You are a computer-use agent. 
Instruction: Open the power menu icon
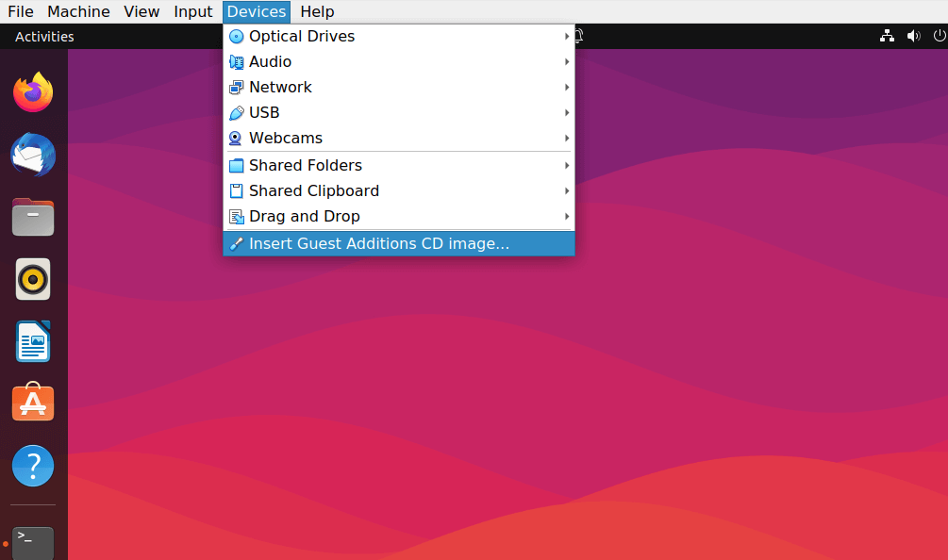tap(940, 37)
